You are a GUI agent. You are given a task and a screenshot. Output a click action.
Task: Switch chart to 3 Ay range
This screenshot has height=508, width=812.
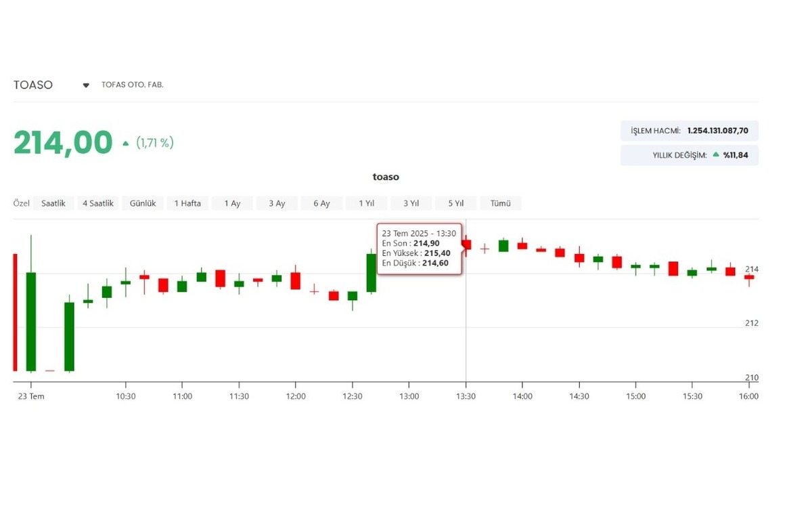pyautogui.click(x=277, y=203)
